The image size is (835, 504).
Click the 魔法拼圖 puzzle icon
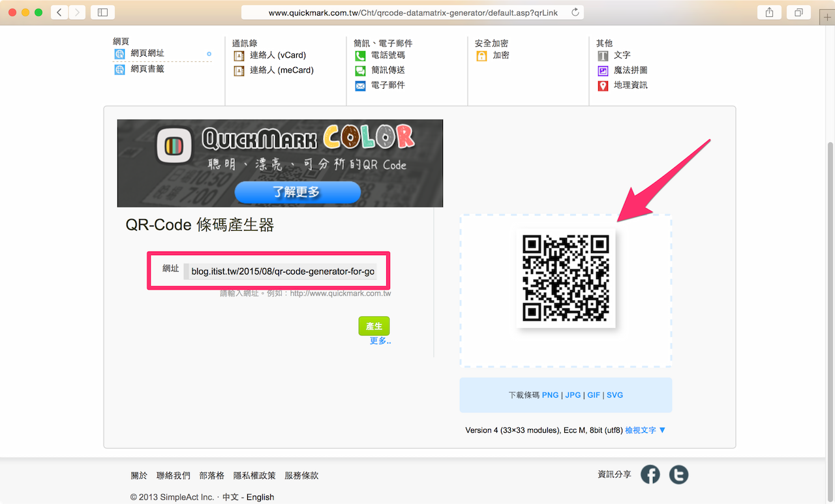pyautogui.click(x=603, y=70)
